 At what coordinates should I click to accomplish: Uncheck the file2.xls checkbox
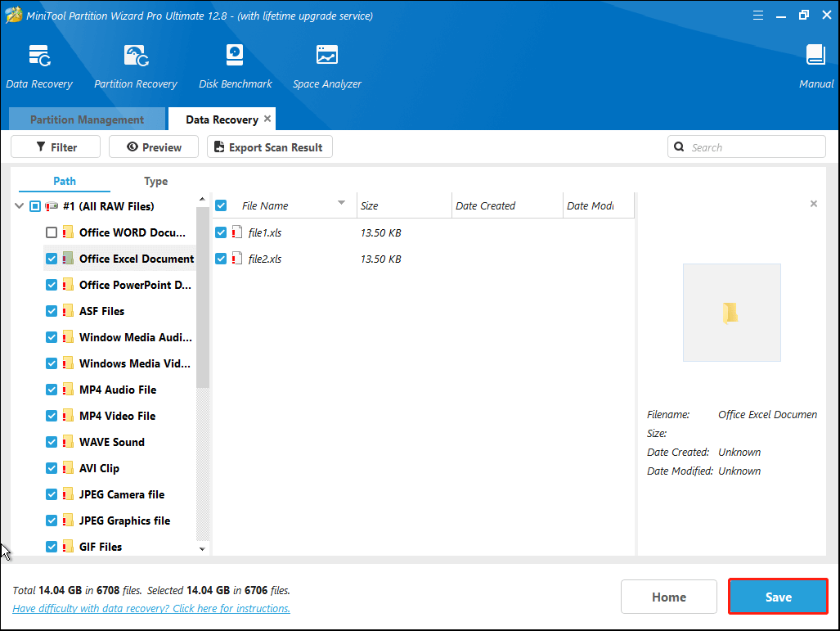pos(221,259)
